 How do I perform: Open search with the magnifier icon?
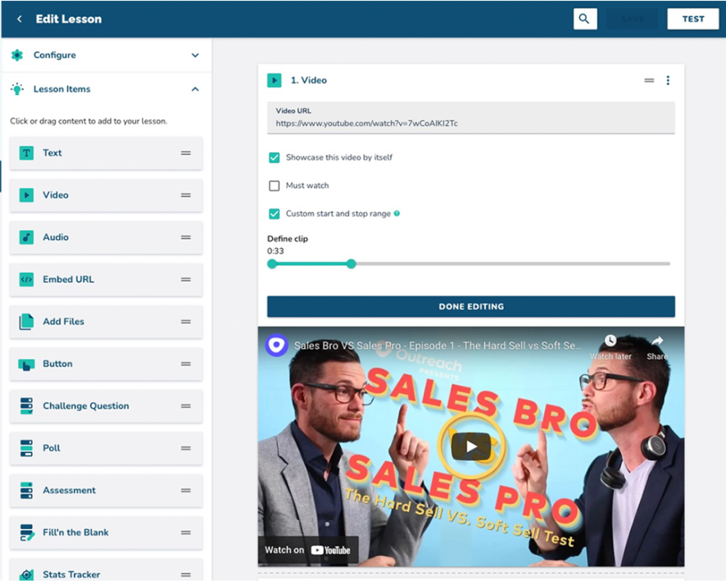point(585,19)
